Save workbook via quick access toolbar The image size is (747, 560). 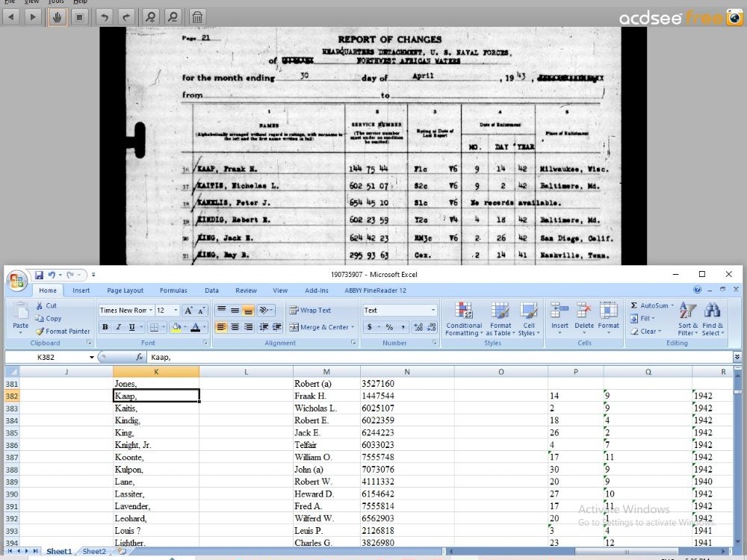tap(39, 275)
